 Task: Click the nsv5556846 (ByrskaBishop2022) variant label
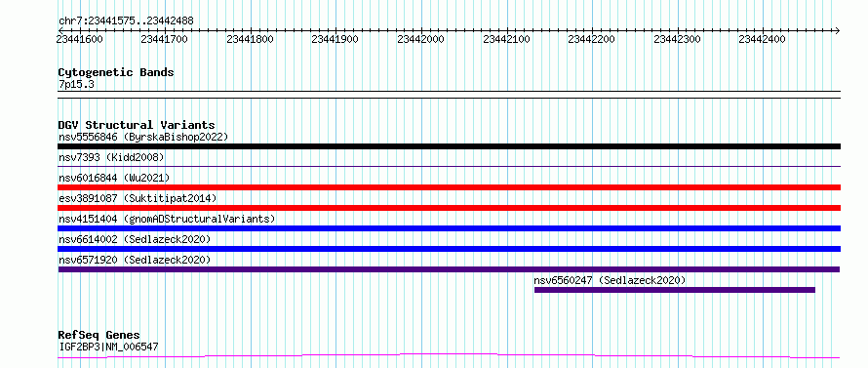143,137
